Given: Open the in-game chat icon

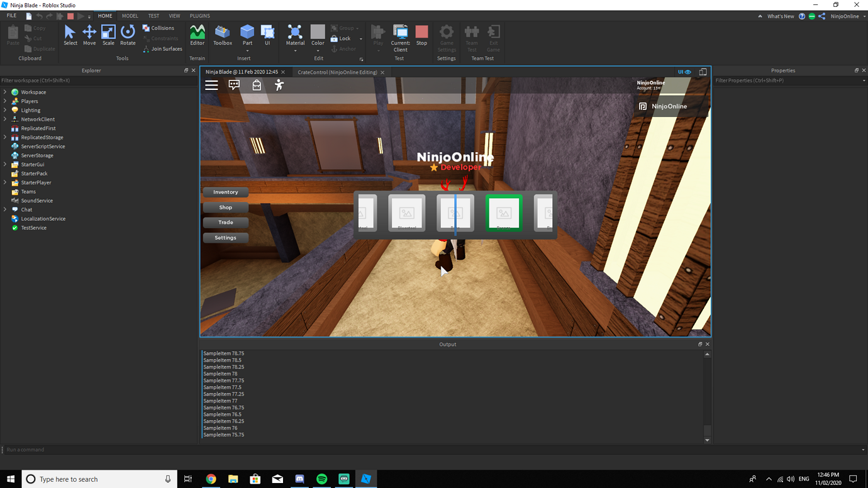Looking at the screenshot, I should point(234,85).
